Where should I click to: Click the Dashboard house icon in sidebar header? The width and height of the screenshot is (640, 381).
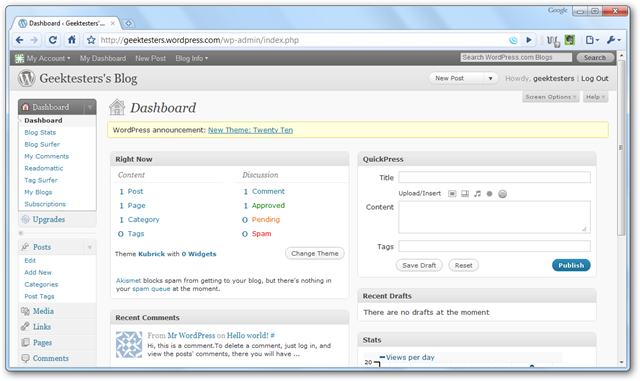[x=26, y=107]
